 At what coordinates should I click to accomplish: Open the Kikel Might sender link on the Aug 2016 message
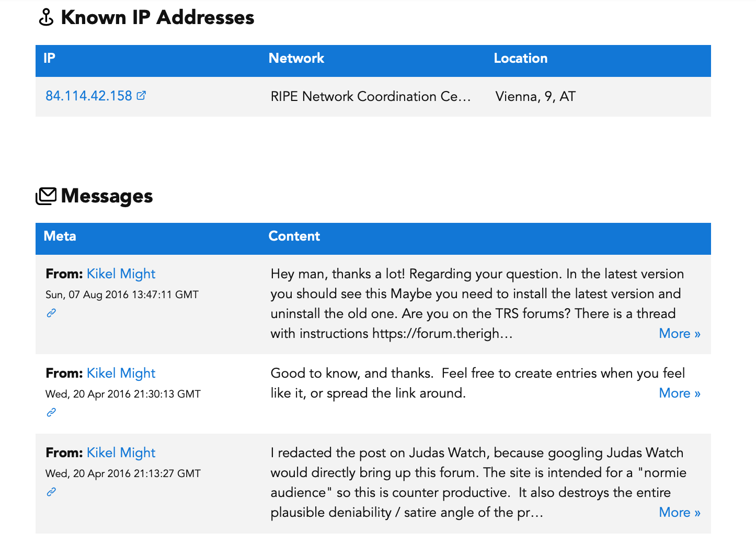pyautogui.click(x=121, y=274)
